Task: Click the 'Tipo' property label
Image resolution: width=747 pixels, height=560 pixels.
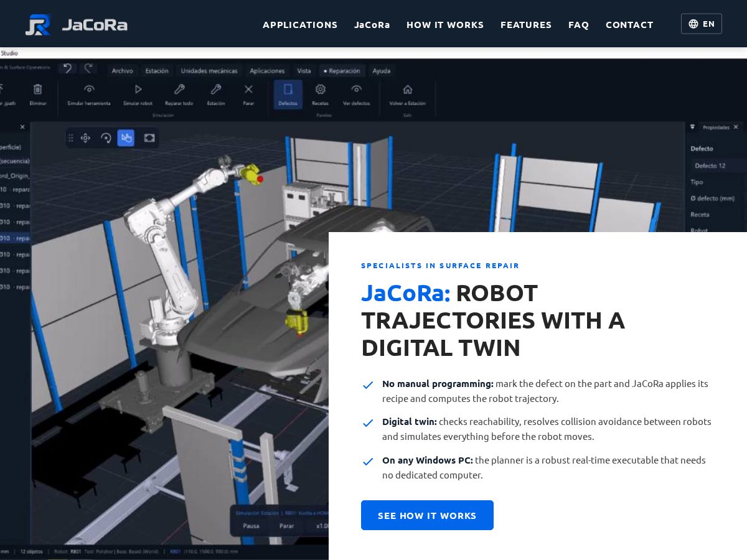Action: pyautogui.click(x=697, y=182)
